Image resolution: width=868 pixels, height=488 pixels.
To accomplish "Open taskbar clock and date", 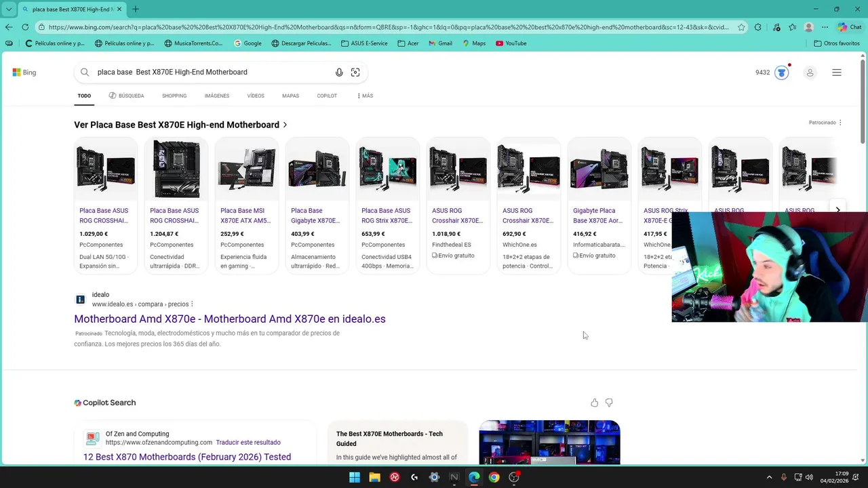I will (x=834, y=477).
